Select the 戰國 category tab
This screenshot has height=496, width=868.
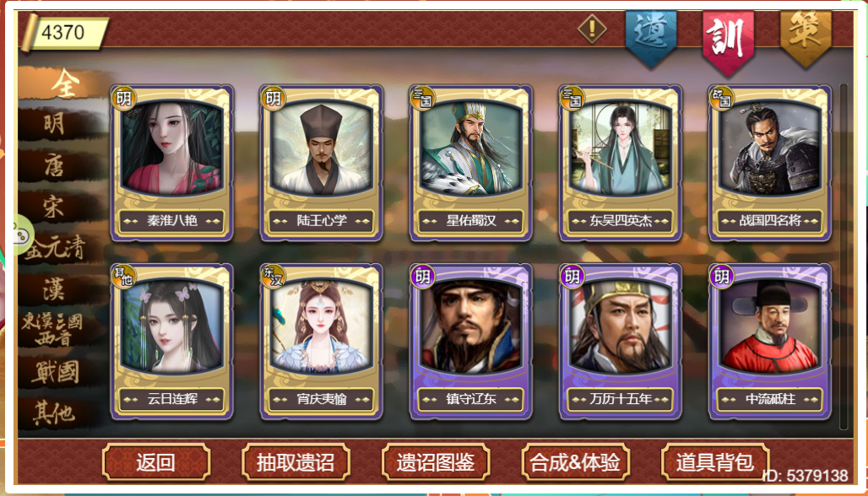[x=56, y=372]
